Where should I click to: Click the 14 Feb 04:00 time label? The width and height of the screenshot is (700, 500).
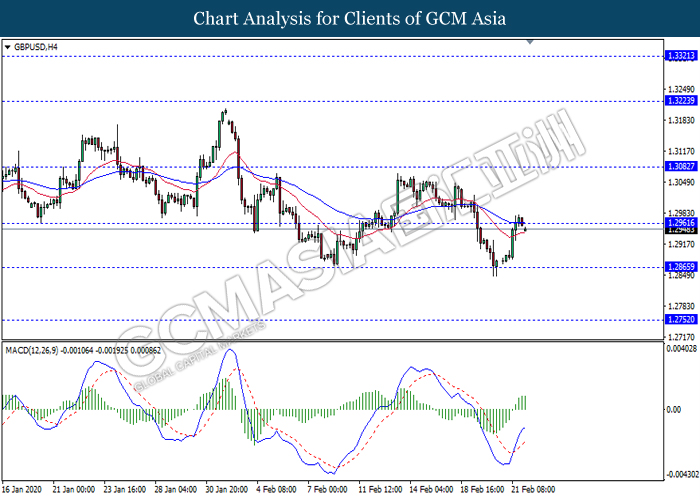(431, 490)
